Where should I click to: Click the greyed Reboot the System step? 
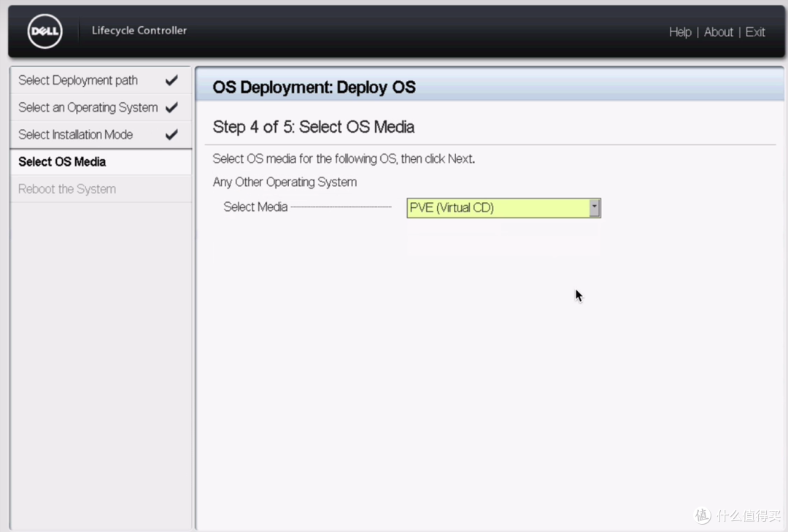pyautogui.click(x=67, y=189)
